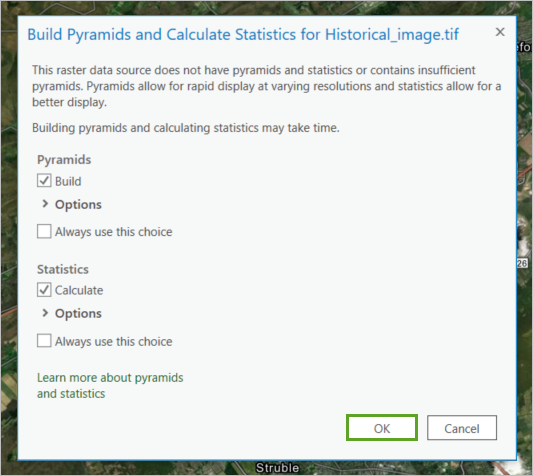Click the Calculate label next to checkbox
533x476 pixels.
point(79,290)
